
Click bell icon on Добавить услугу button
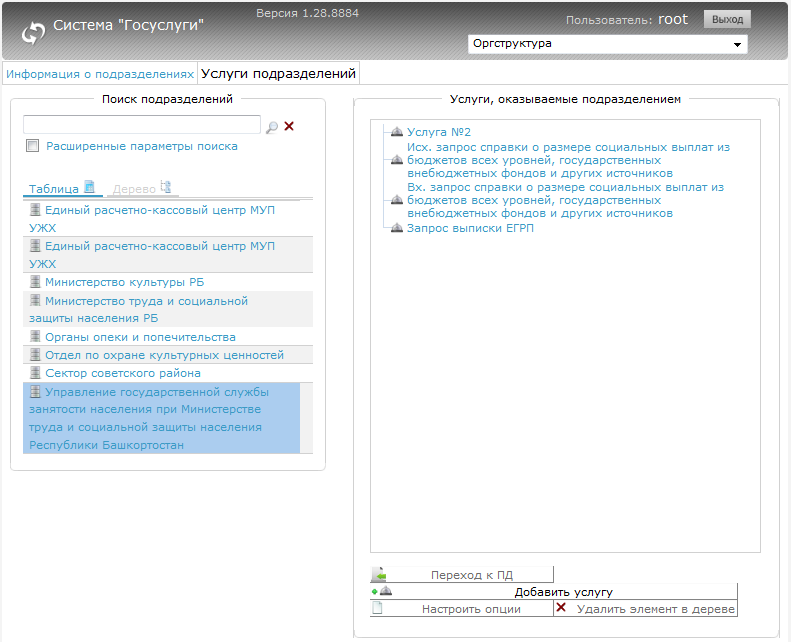[x=385, y=591]
